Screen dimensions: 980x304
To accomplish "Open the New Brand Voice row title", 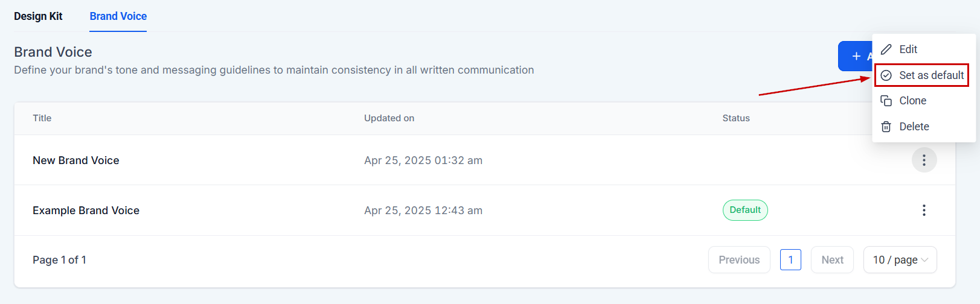I will pyautogui.click(x=76, y=160).
